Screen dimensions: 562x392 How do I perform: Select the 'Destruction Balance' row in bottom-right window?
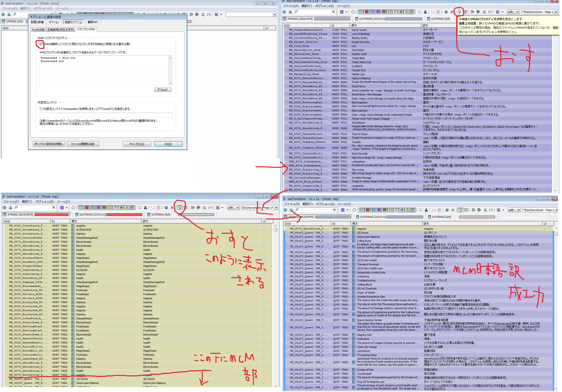coord(419,237)
